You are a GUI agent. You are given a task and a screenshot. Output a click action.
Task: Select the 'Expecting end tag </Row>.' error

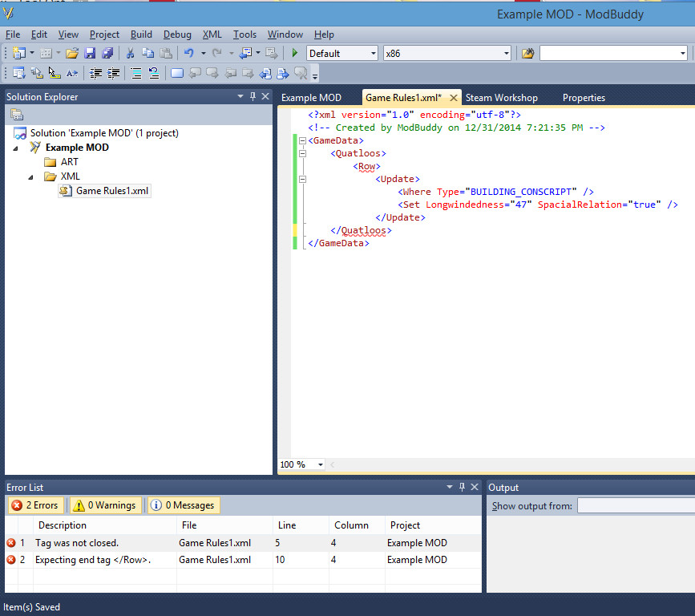[x=243, y=560]
